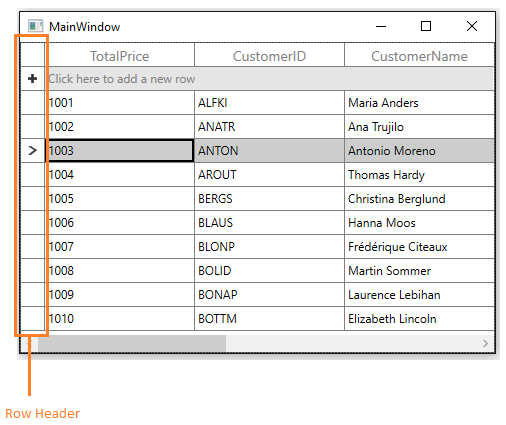Select the Frédérique Citeaux name cell
506x425 pixels.
tap(419, 247)
